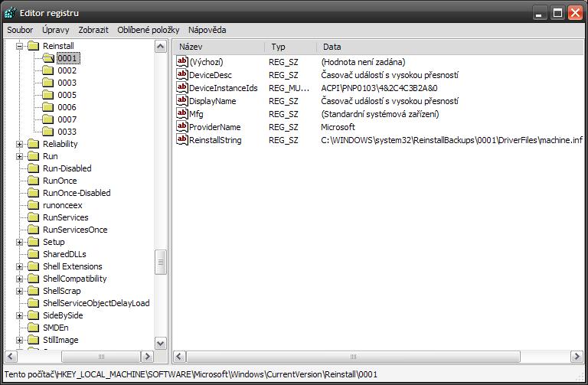Open the Soubor menu

point(20,30)
